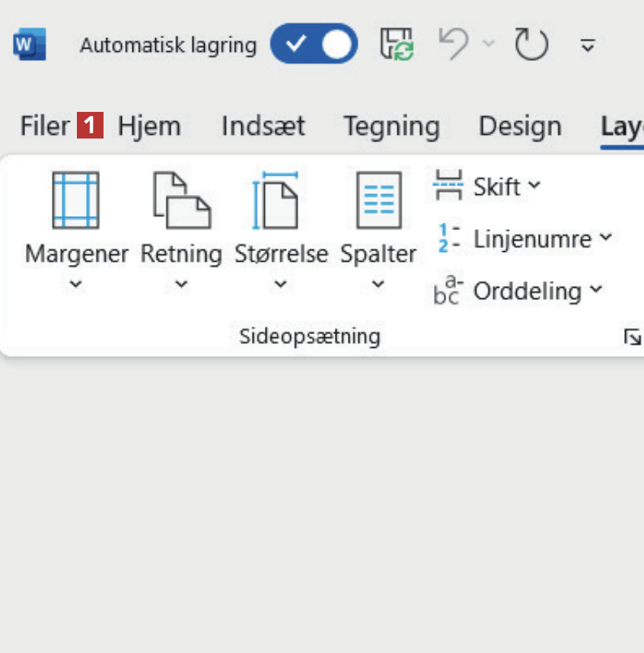Open the Filer tab
This screenshot has height=653, width=644.
(x=45, y=126)
